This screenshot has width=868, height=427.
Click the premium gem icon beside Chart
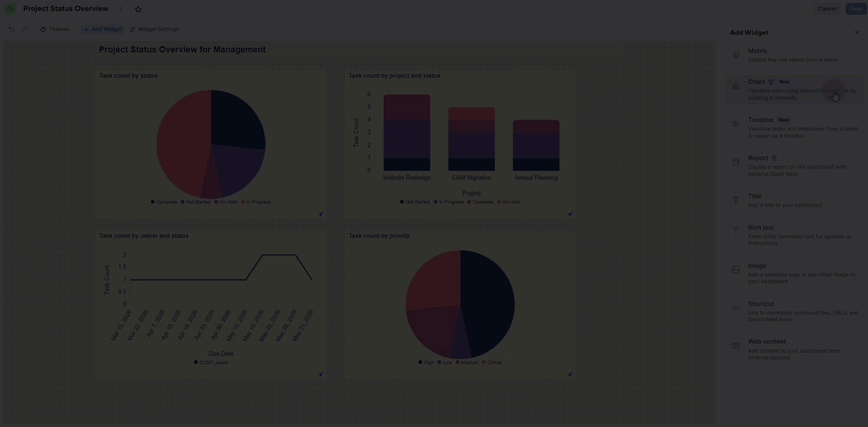pos(771,82)
